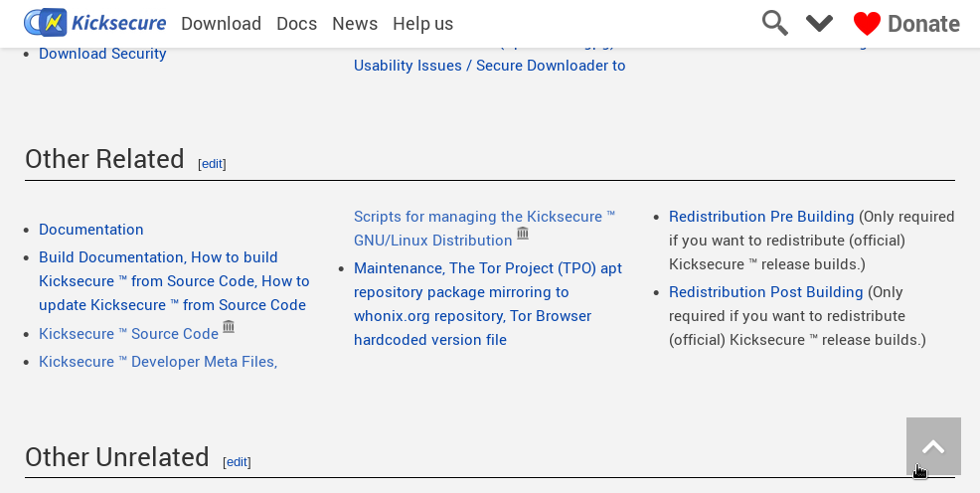Edit the Other Related section
The width and height of the screenshot is (980, 493).
click(x=212, y=164)
